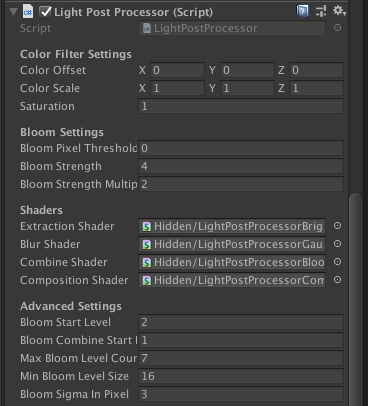Viewport: 368px width, 406px height.
Task: Click the Bloom Strength value field
Action: 241,166
